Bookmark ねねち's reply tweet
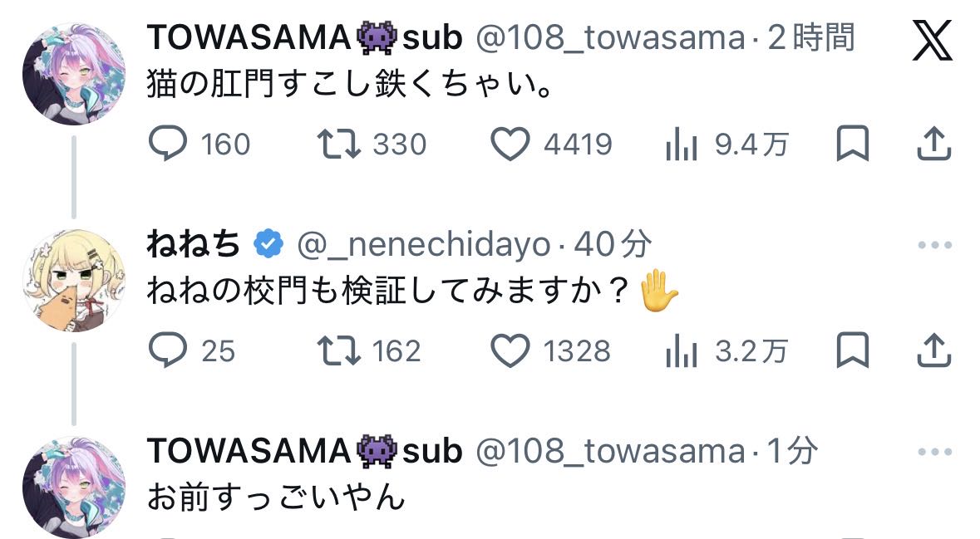The height and width of the screenshot is (539, 980). coord(852,351)
